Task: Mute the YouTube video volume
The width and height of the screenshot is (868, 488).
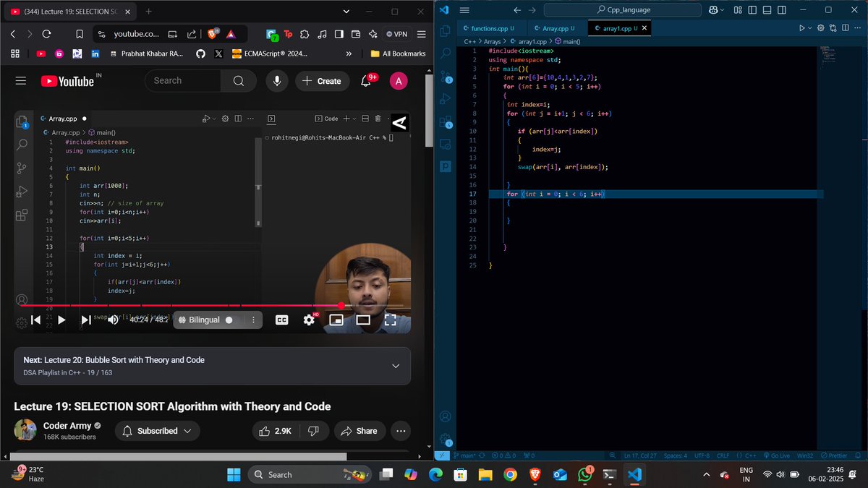Action: pos(114,320)
